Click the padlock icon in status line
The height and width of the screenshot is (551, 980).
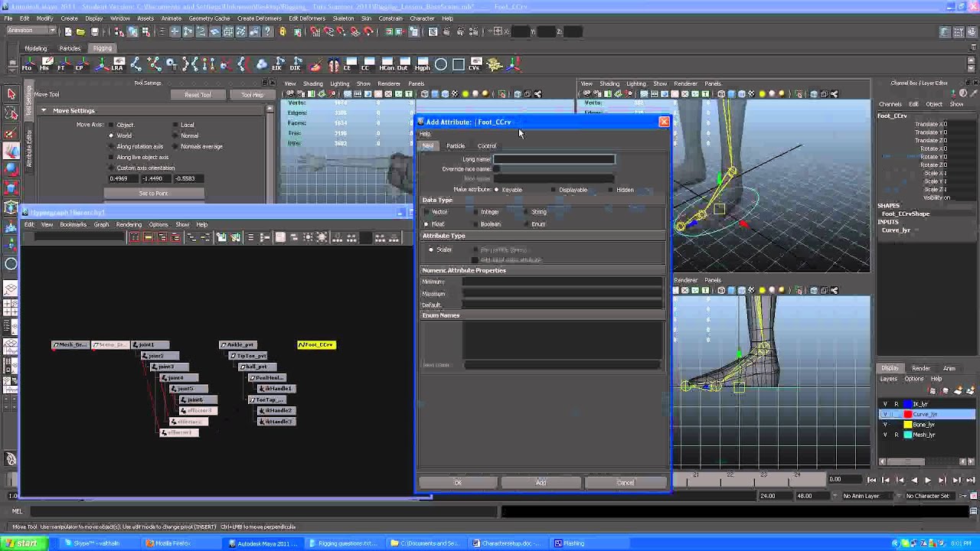283,31
